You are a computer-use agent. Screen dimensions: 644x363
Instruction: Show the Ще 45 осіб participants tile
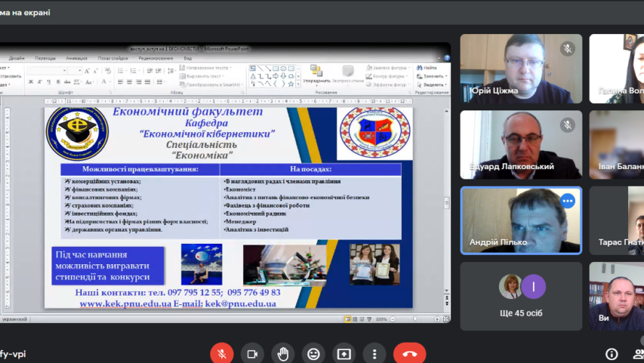click(x=521, y=296)
